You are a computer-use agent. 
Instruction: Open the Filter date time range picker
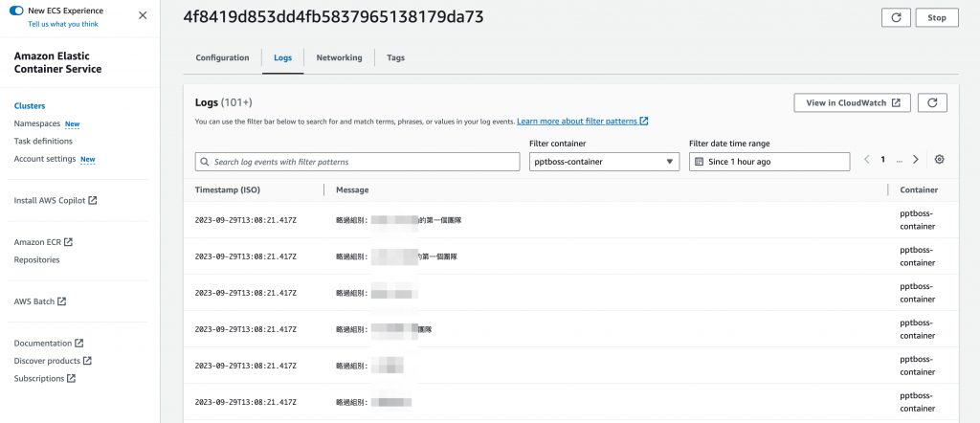pos(769,162)
